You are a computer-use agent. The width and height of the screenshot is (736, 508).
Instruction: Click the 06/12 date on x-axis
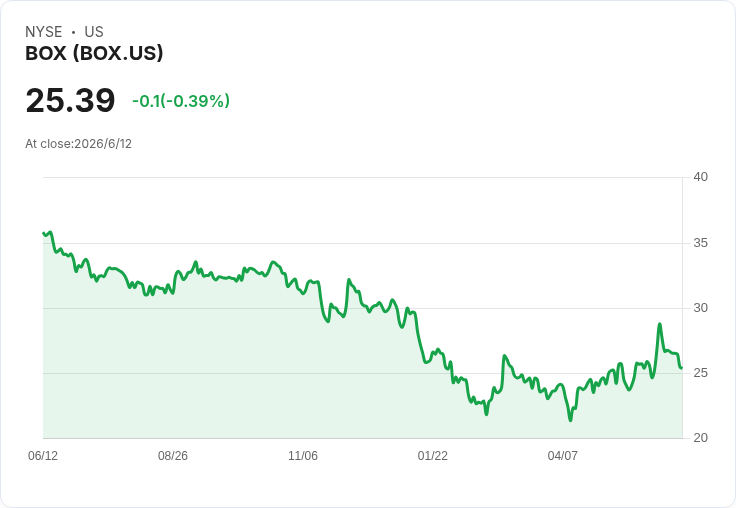[43, 455]
